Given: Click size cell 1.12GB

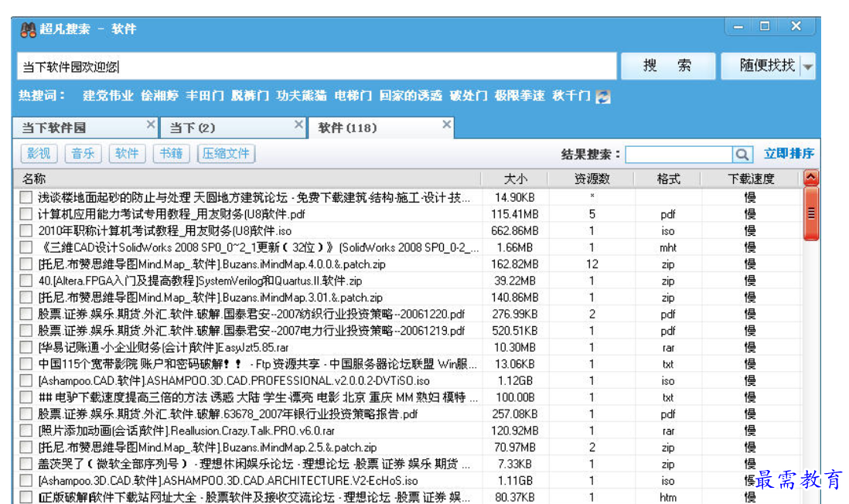Looking at the screenshot, I should pos(514,381).
